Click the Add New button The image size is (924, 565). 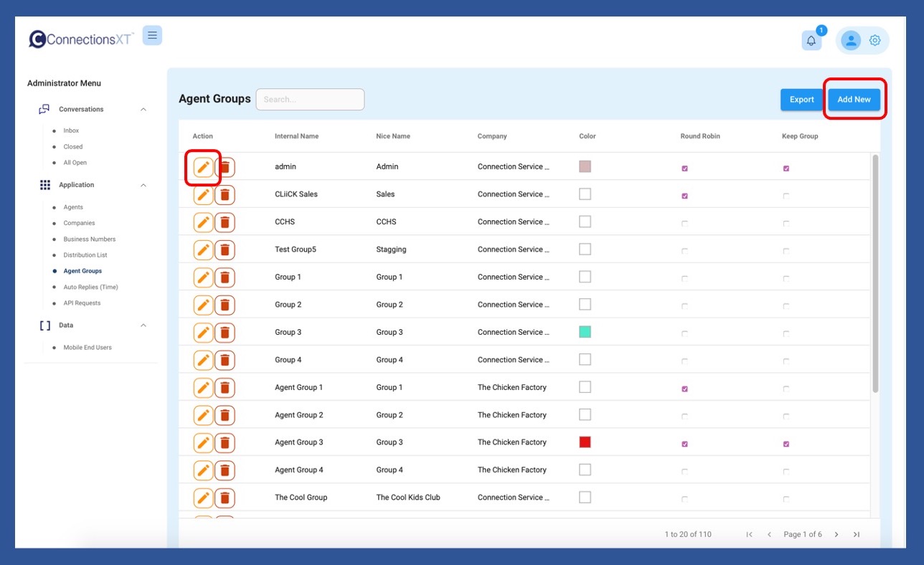854,100
